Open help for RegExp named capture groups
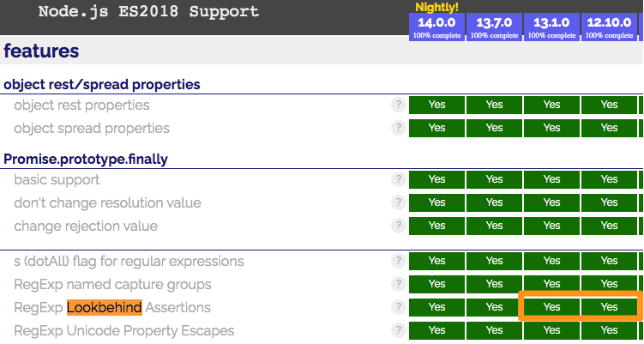The width and height of the screenshot is (644, 344). (x=399, y=284)
